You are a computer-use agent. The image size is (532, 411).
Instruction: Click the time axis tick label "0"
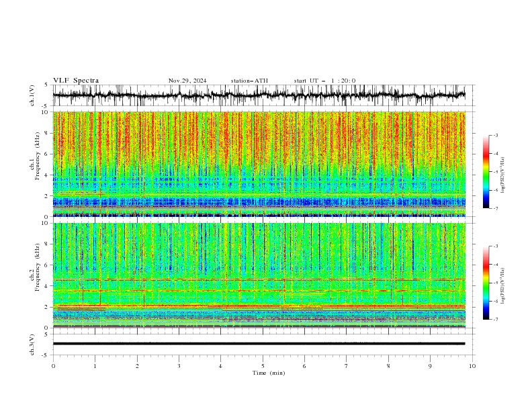click(x=53, y=366)
